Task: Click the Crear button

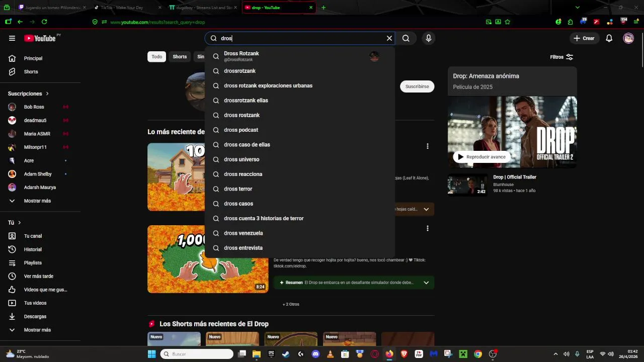Action: [584, 38]
